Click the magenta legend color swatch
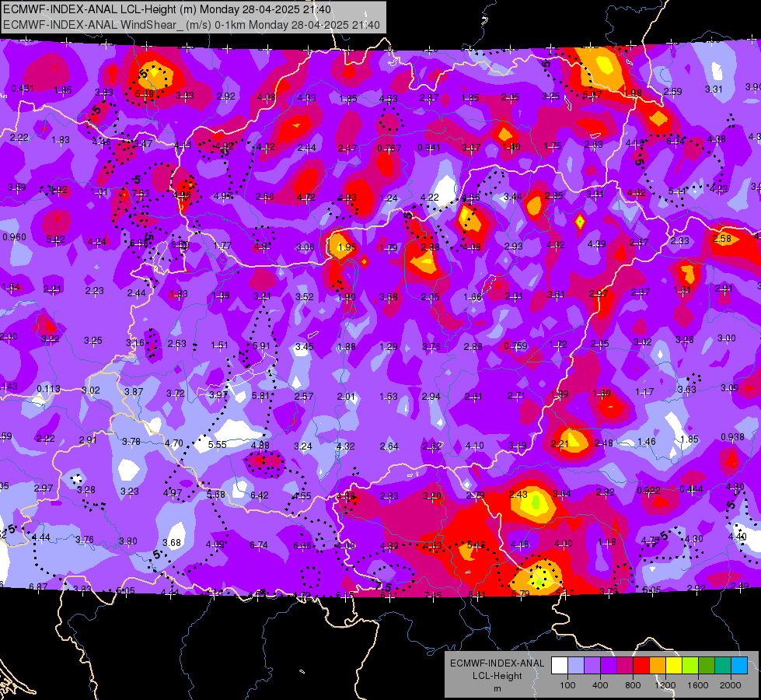761x700 pixels. click(x=625, y=666)
